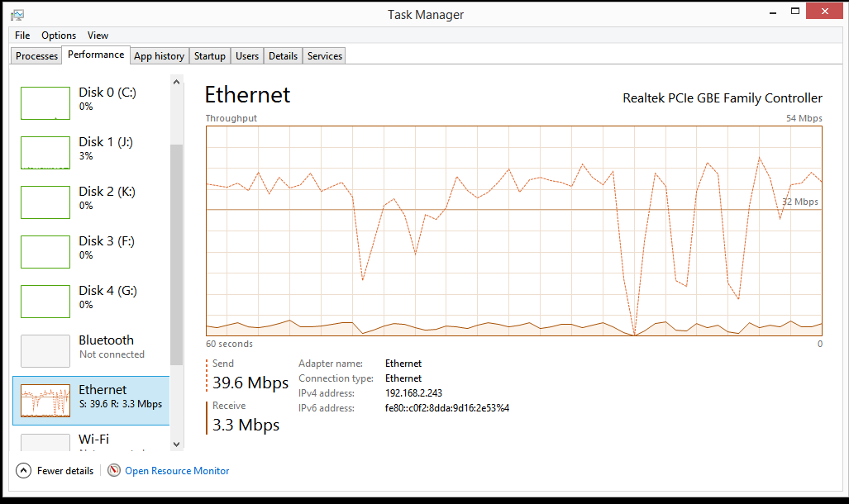Image resolution: width=849 pixels, height=504 pixels.
Task: Click the Task Manager title bar icon
Action: pos(17,15)
